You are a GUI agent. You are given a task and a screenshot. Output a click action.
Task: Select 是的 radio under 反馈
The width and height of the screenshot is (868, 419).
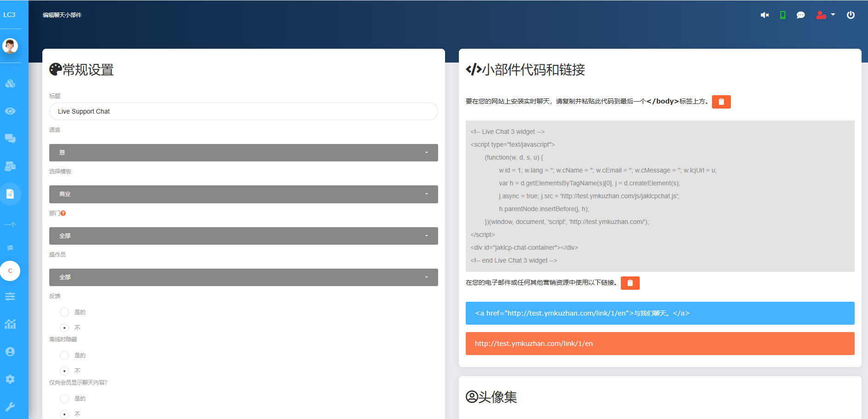tap(64, 312)
